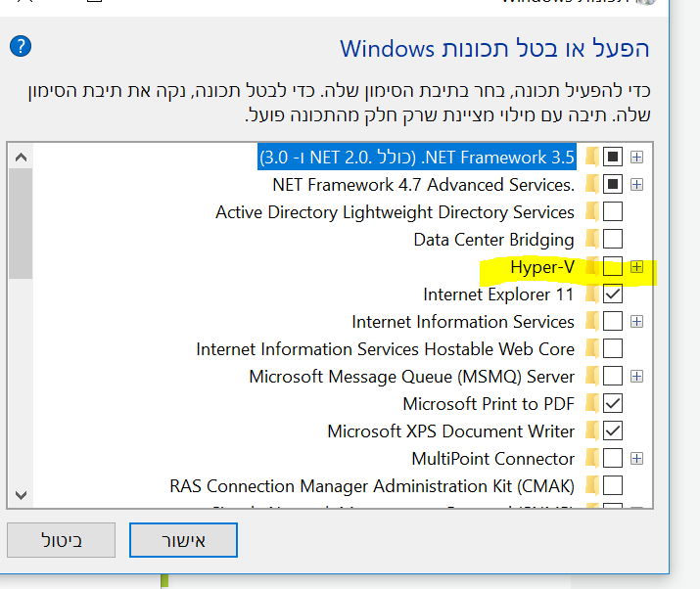Click the scrollbar down arrow in features list
The image size is (700, 589).
(21, 494)
